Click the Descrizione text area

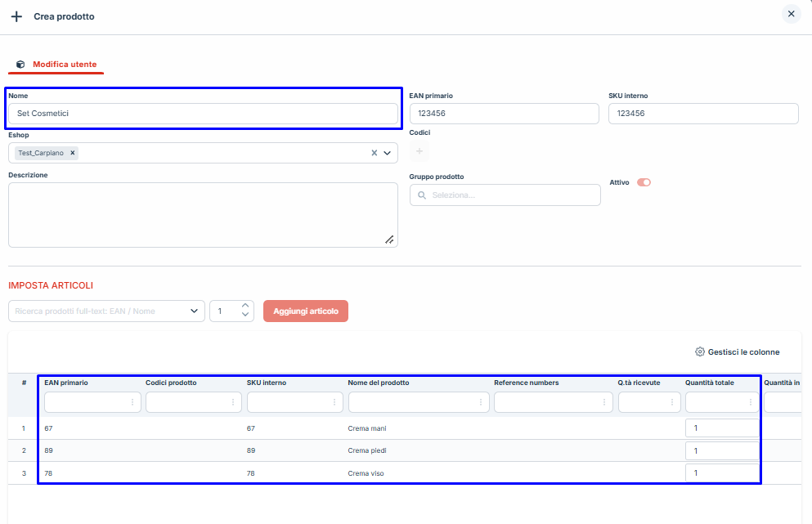202,214
